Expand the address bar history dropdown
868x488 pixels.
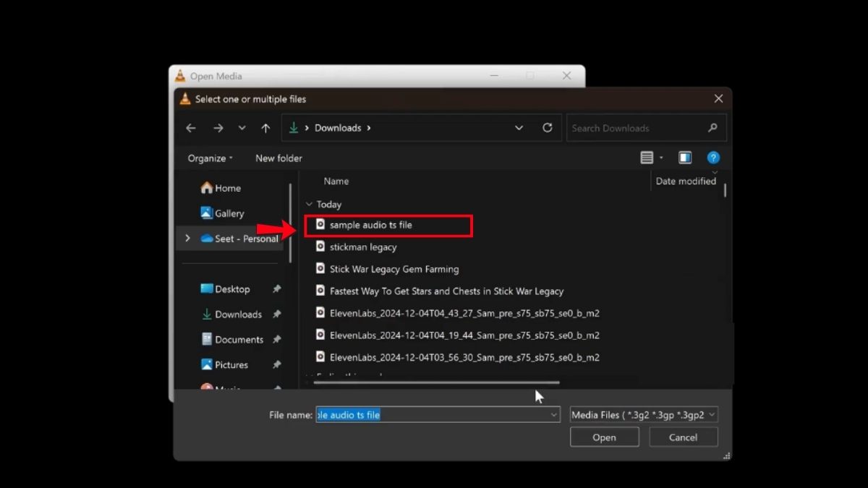click(519, 128)
